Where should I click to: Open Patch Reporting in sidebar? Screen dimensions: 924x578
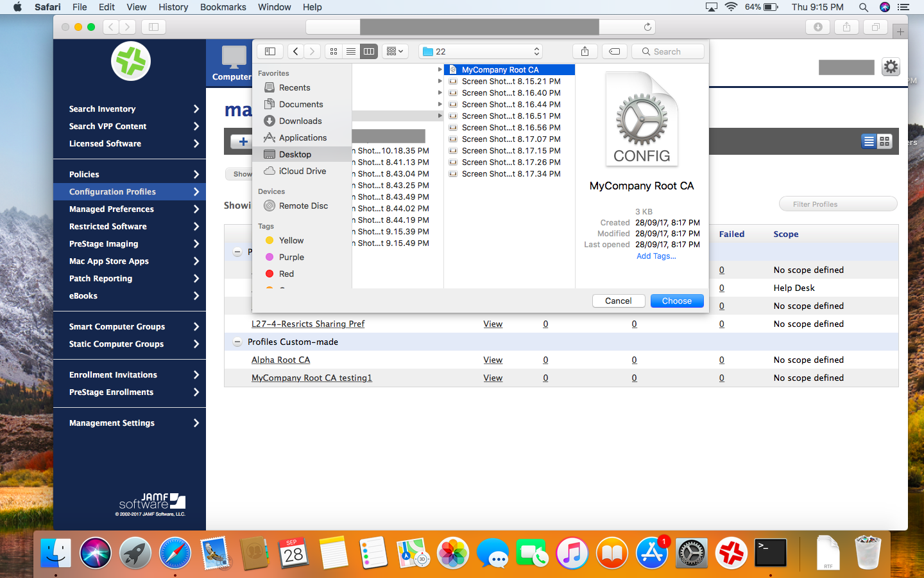click(x=130, y=279)
